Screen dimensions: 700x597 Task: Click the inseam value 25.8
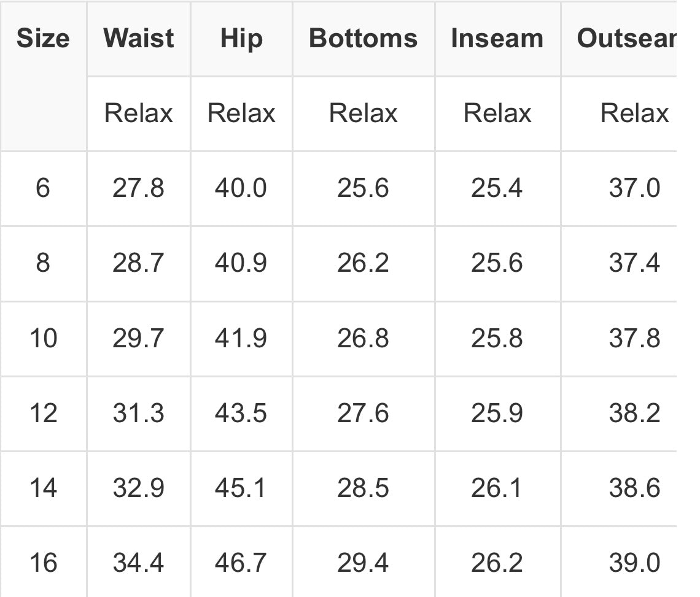pos(497,337)
